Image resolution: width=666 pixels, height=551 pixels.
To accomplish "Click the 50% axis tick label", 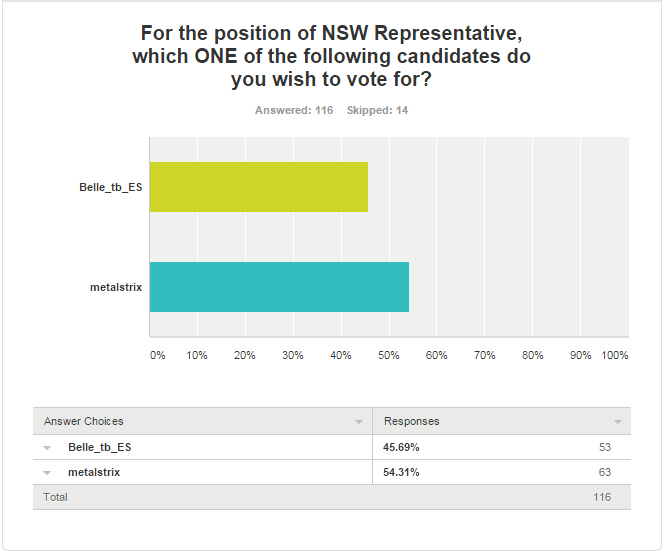I will tap(389, 355).
